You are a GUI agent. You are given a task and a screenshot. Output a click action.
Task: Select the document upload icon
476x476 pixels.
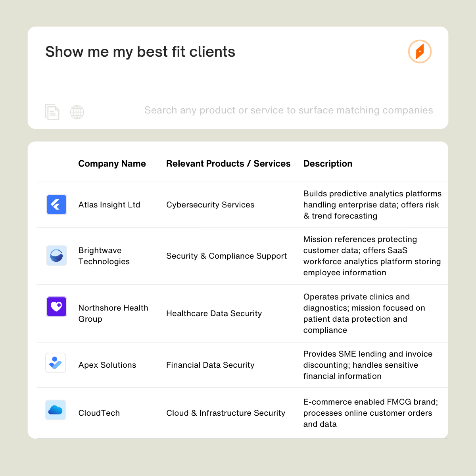[x=52, y=112]
